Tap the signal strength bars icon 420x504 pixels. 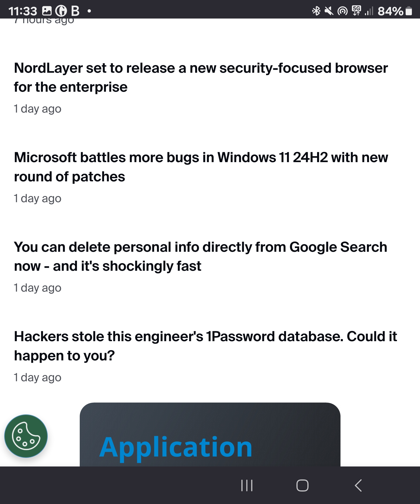tap(369, 11)
